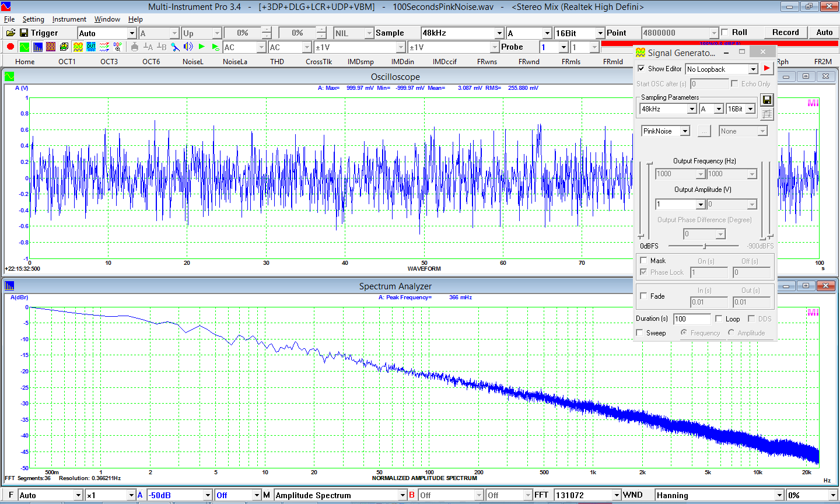840x504 pixels.
Task: Open the Instrument menu
Action: 69,19
